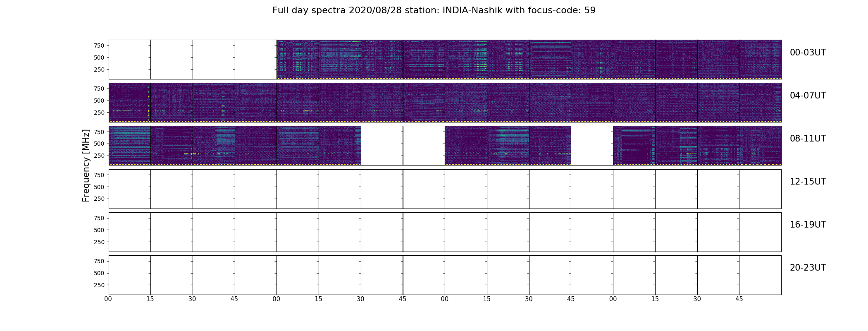Click the 500 tick of the 20-23UT row
The height and width of the screenshot is (331, 868).
pyautogui.click(x=99, y=273)
